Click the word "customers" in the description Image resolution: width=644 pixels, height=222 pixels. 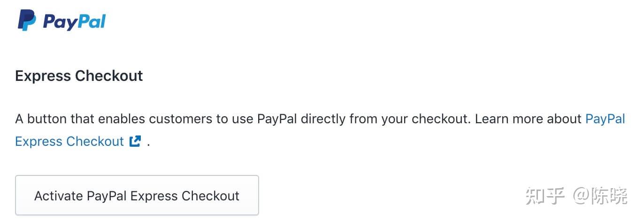(181, 119)
